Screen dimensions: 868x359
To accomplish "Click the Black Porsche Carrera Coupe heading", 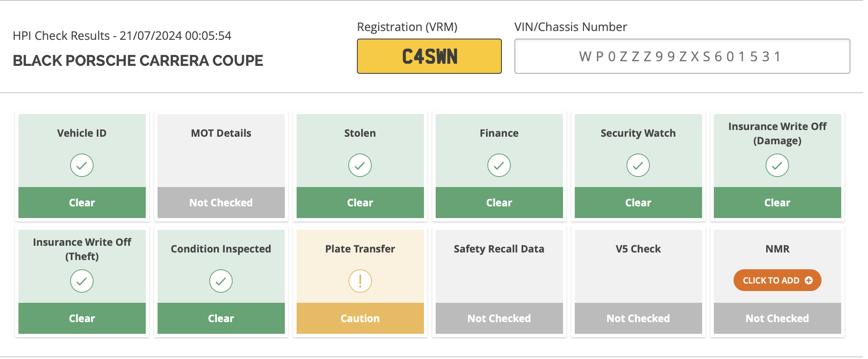I will tap(138, 60).
